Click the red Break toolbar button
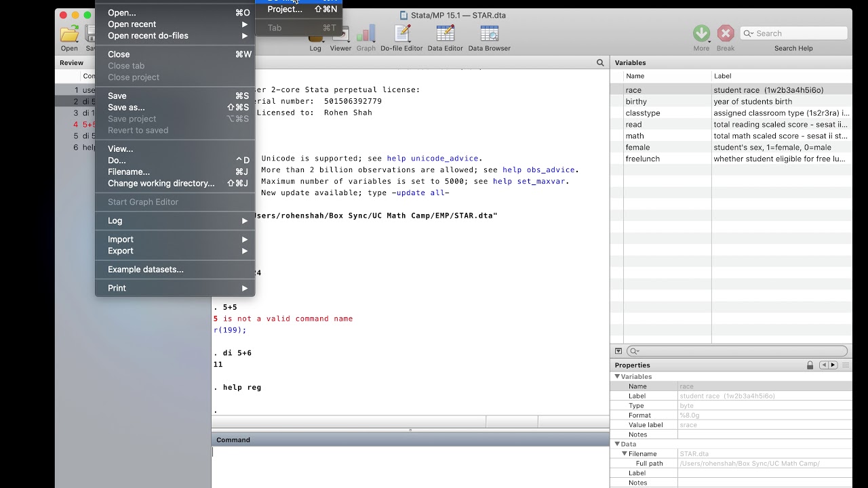The height and width of the screenshot is (488, 868). pos(726,33)
